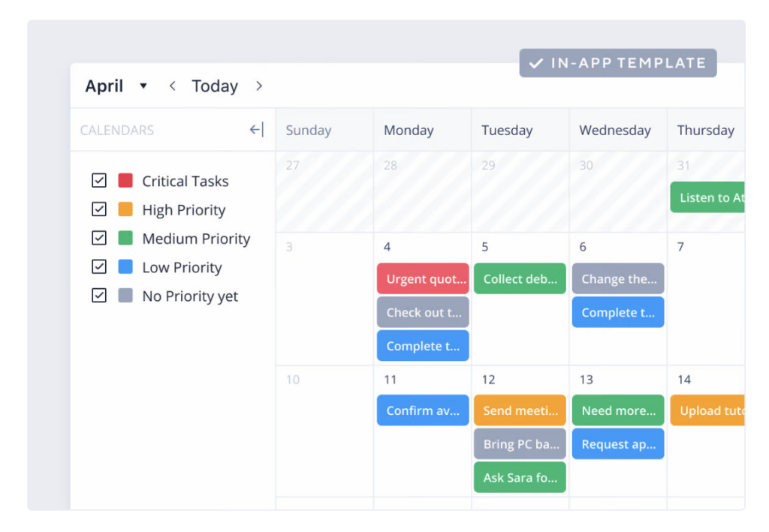Click the left arrow to view March

[x=172, y=86]
